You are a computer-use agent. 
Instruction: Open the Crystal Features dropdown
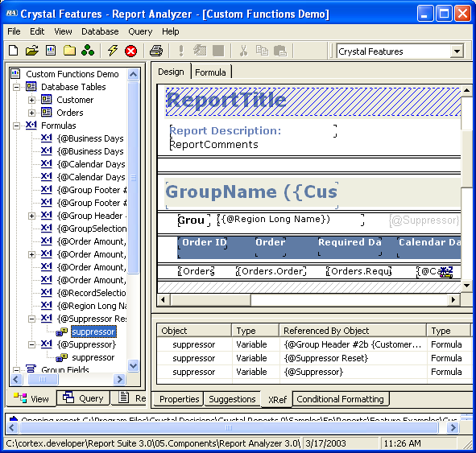pyautogui.click(x=457, y=51)
